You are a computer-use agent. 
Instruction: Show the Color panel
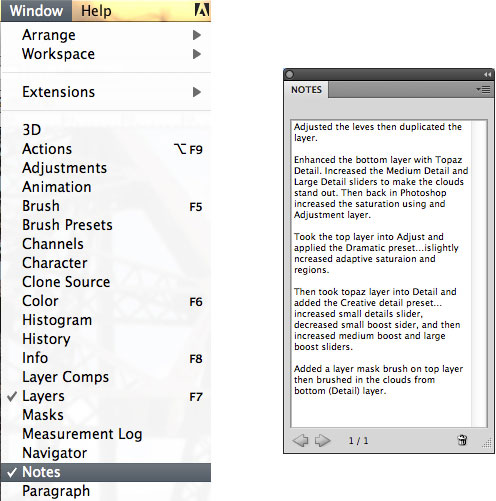click(106, 301)
